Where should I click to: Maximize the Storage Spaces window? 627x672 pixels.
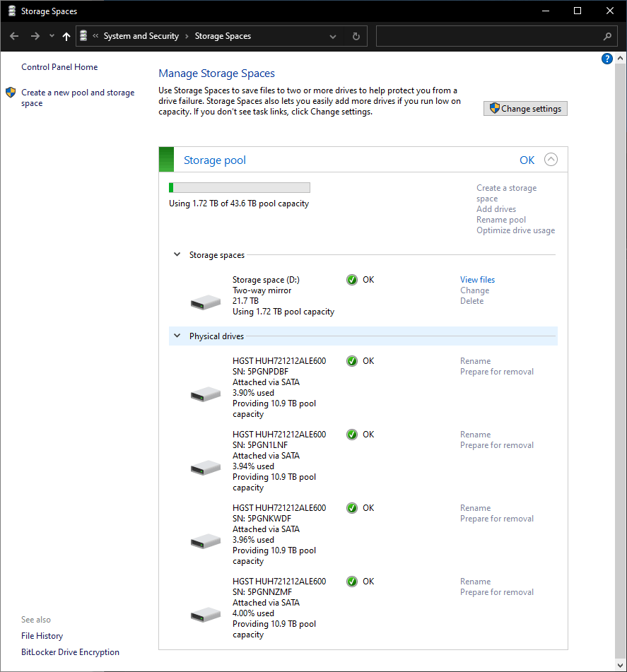click(x=578, y=11)
